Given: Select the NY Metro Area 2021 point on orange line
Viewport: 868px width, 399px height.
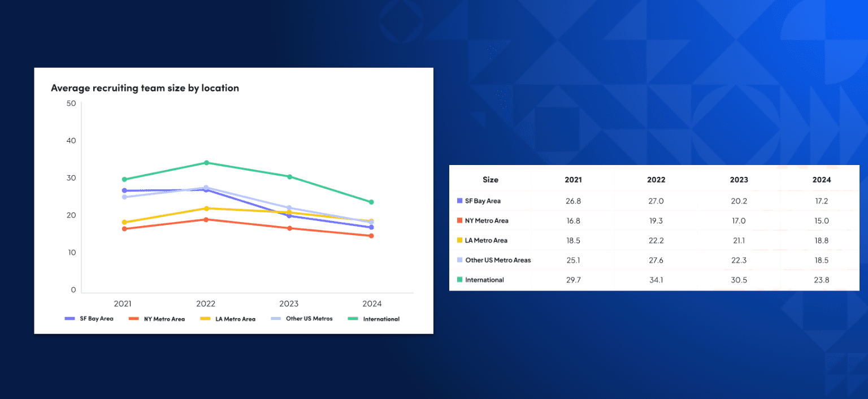Looking at the screenshot, I should pyautogui.click(x=124, y=228).
